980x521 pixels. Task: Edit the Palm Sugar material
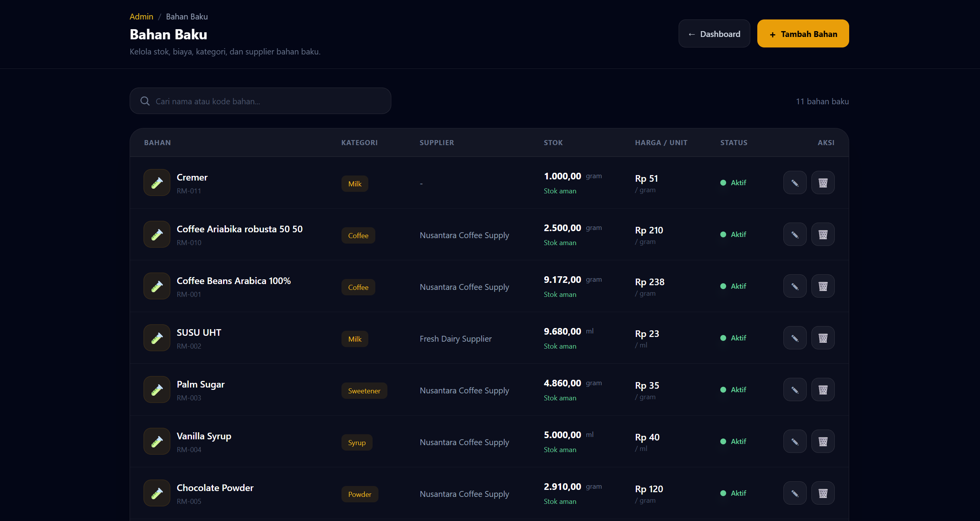point(795,389)
